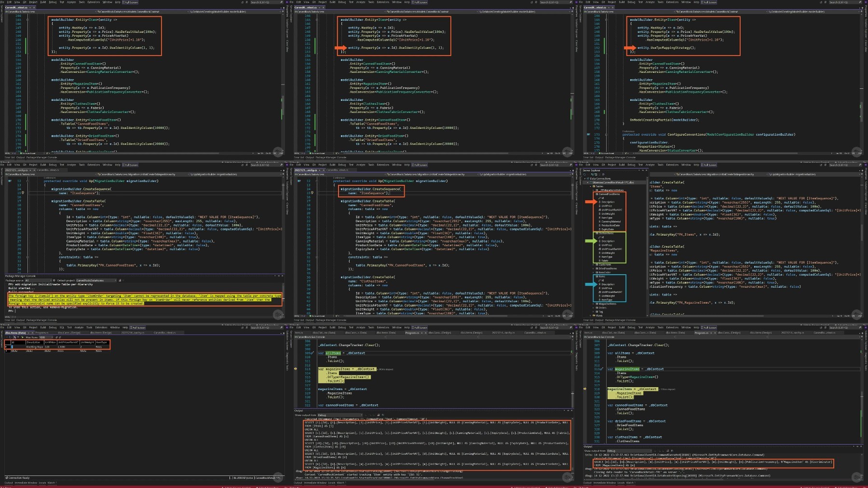Open Immediate Window tab in dbo.Items window
This screenshot has height=488, width=868.
tap(26, 483)
